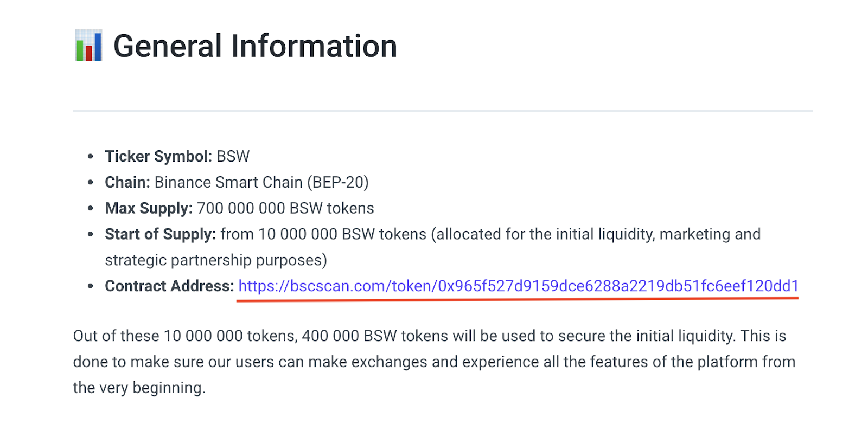868x437 pixels.
Task: Click the Contract Address label
Action: [169, 286]
